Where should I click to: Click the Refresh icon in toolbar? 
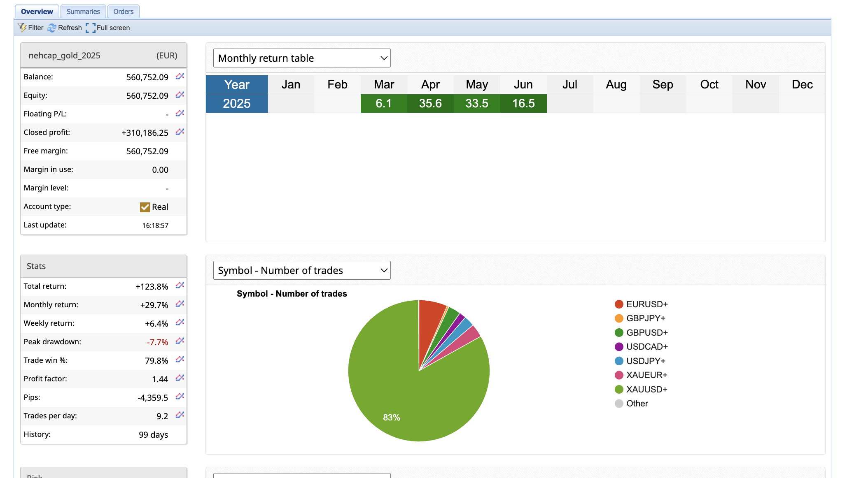coord(52,28)
